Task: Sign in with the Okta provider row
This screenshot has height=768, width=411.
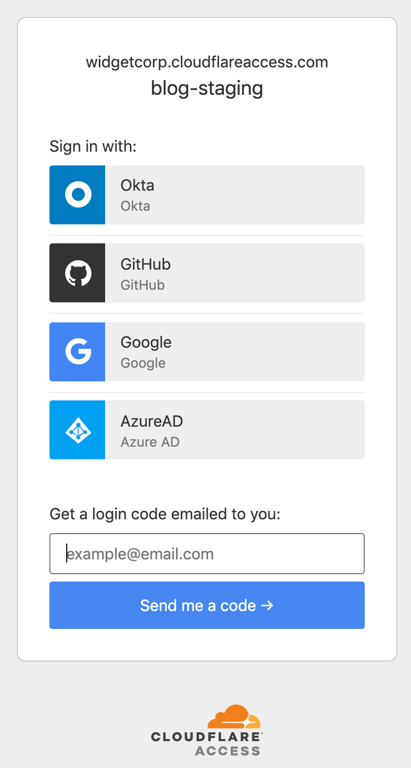Action: pos(207,194)
